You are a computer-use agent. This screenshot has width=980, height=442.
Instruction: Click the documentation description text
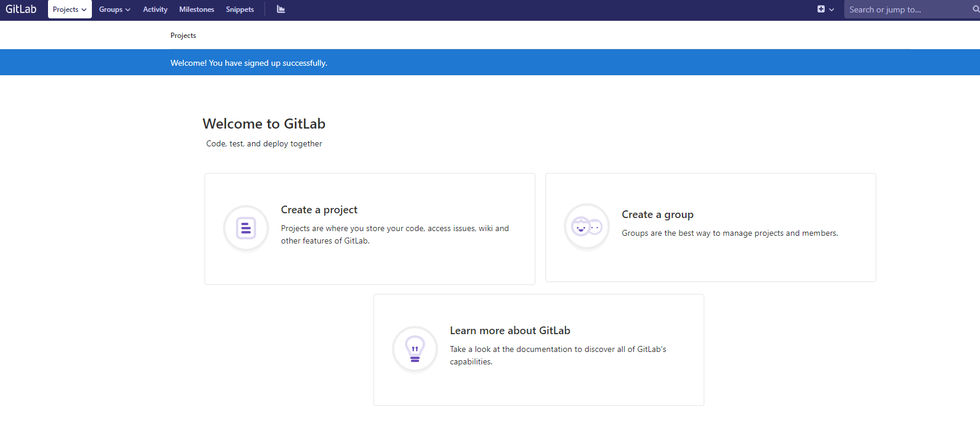[x=558, y=355]
